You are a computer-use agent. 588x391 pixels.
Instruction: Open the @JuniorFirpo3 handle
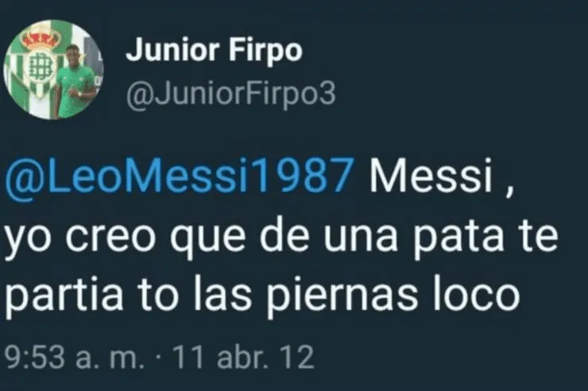pyautogui.click(x=230, y=94)
